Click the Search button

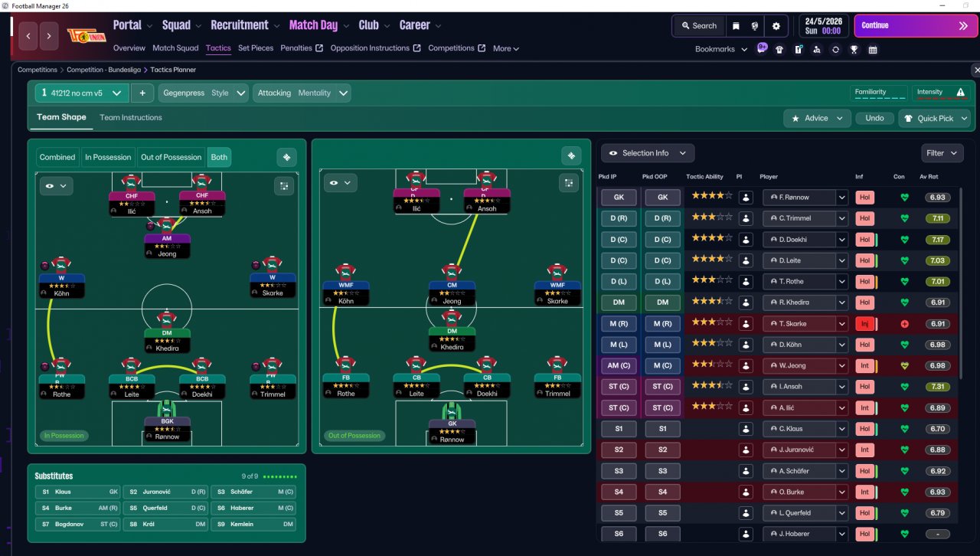[698, 26]
